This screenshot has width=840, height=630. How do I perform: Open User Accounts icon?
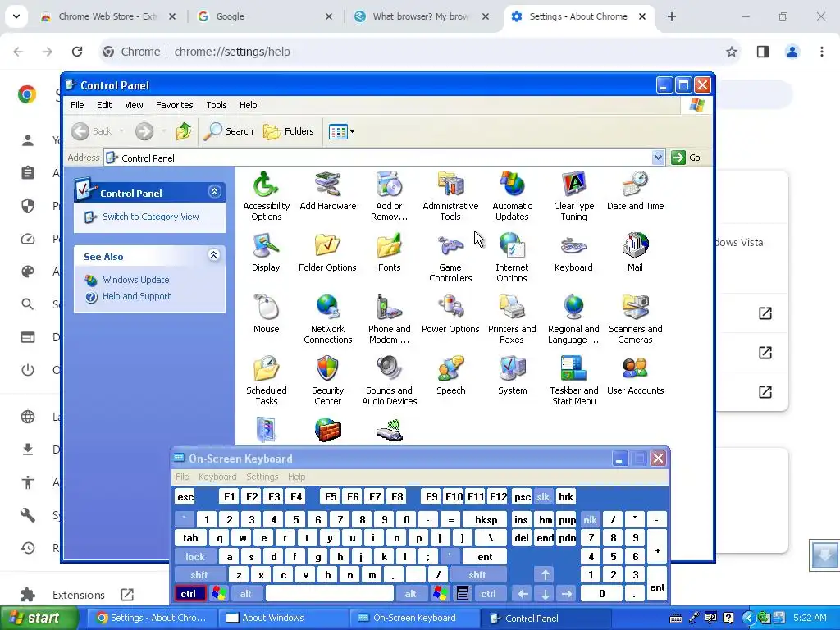[635, 376]
